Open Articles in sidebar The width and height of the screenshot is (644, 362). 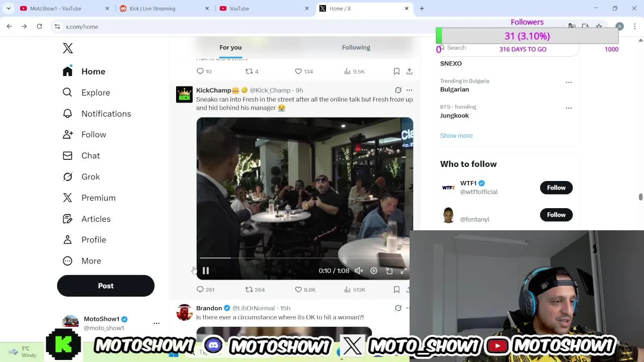(87, 219)
